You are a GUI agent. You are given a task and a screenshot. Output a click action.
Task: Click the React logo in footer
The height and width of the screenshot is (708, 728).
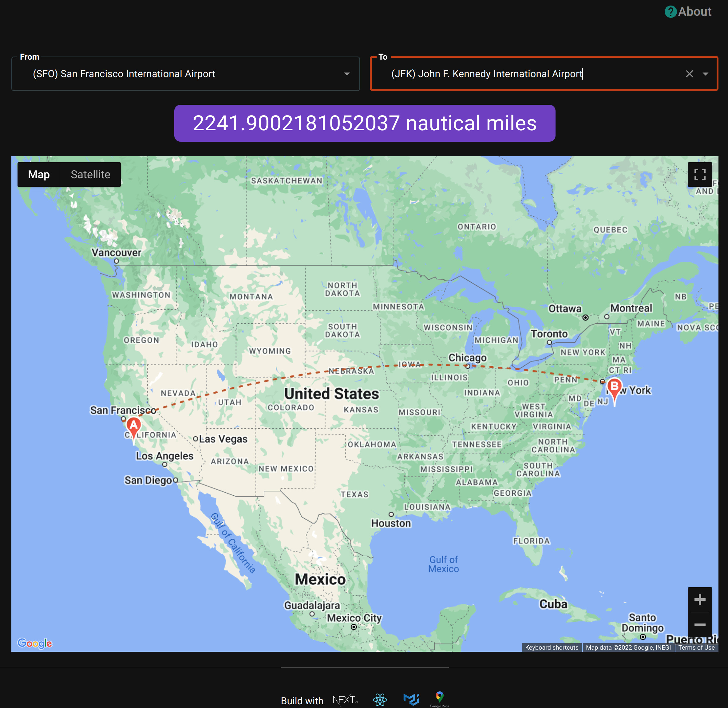click(380, 699)
